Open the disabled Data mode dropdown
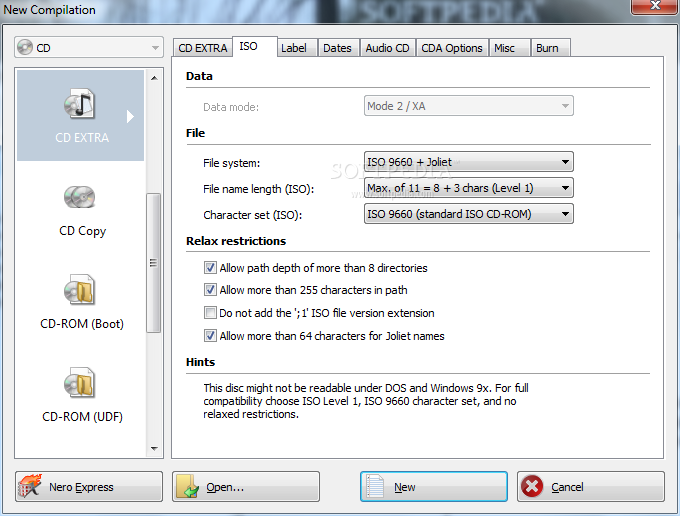680x516 pixels. 469,106
